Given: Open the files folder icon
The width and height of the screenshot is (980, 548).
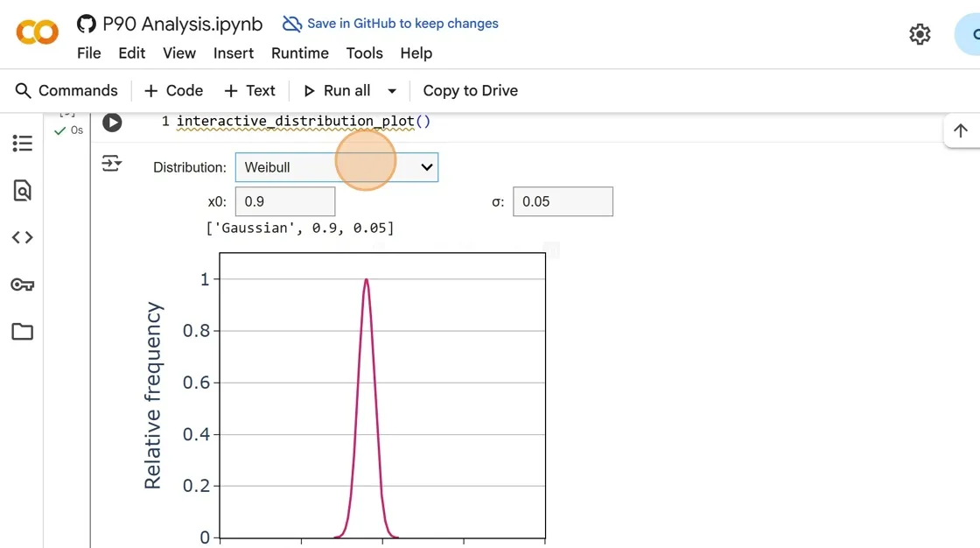Looking at the screenshot, I should pos(22,332).
